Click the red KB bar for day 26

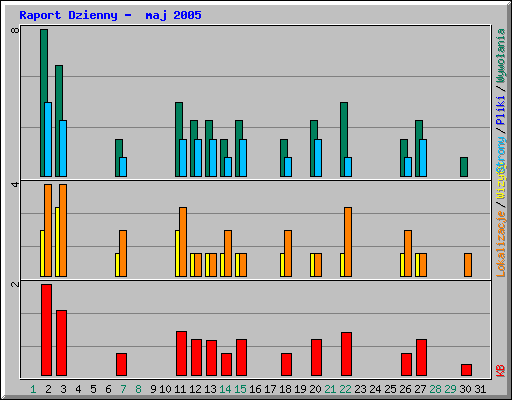click(406, 365)
